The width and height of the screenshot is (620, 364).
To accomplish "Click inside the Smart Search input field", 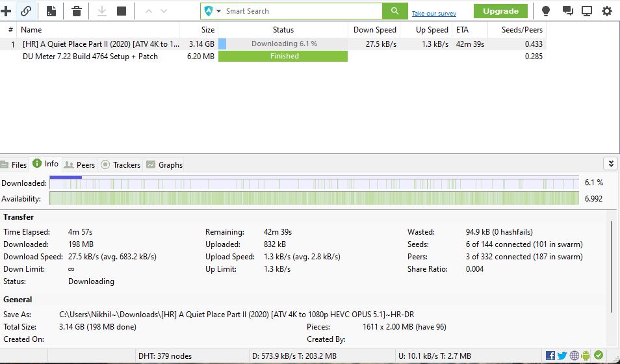I will [x=299, y=11].
